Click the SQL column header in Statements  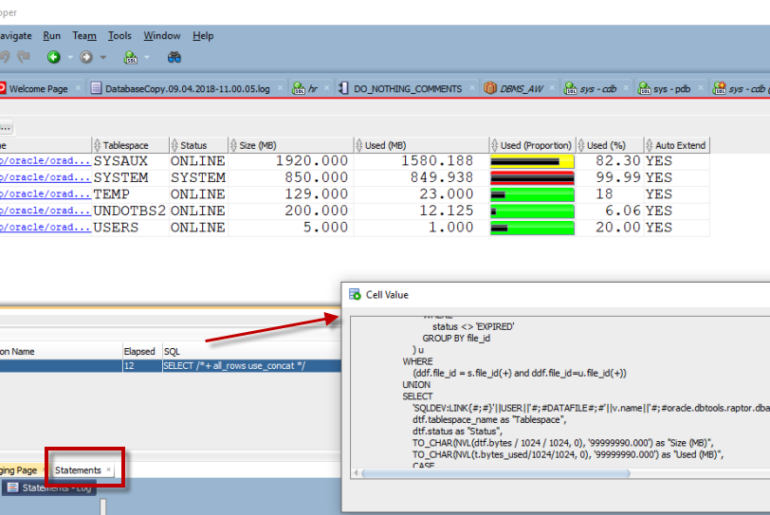251,352
